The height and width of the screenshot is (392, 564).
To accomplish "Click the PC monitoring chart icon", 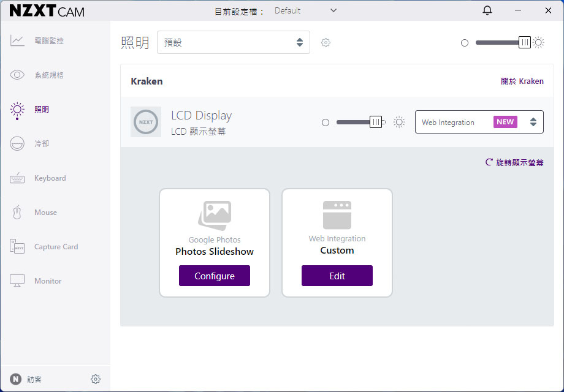I will coord(17,40).
